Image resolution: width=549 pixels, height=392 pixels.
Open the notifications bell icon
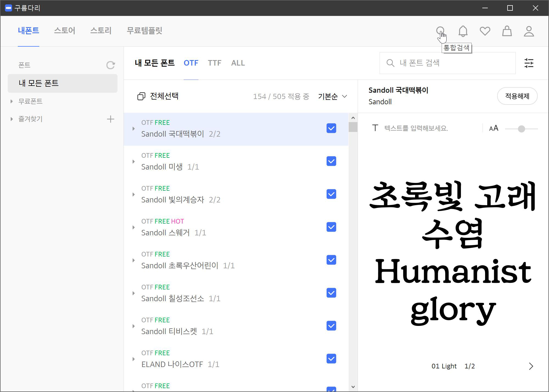[x=463, y=31]
